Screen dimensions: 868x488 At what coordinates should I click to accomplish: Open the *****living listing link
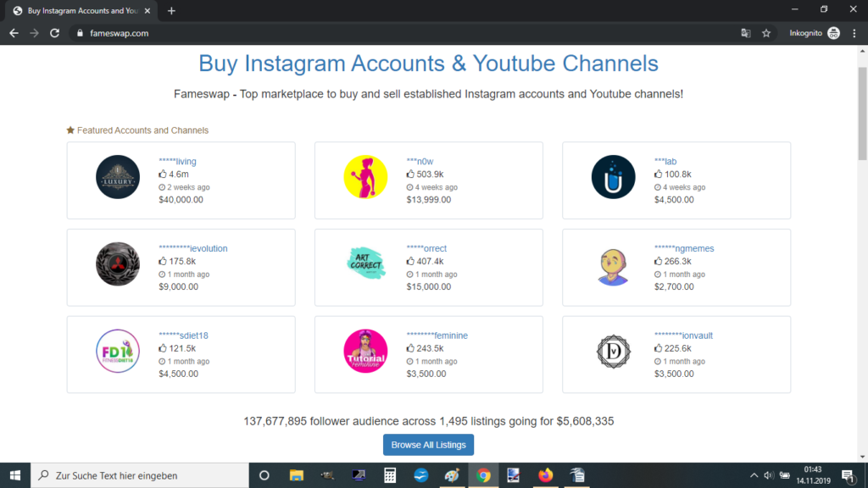click(177, 162)
